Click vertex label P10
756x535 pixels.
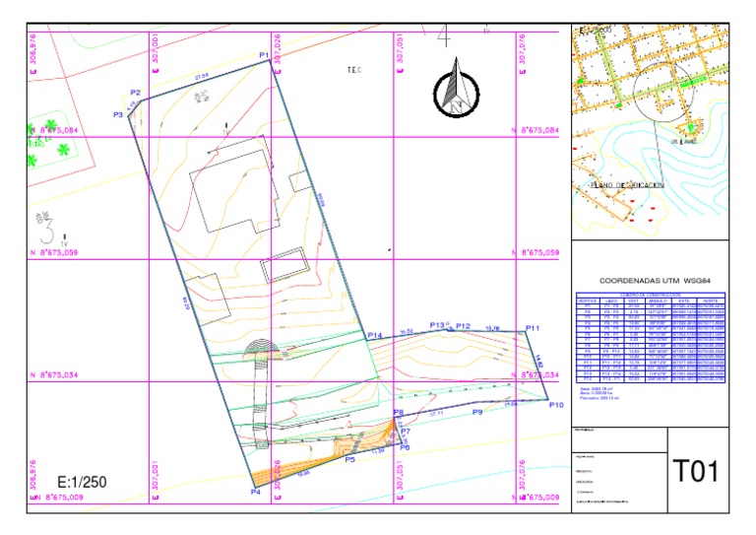[x=556, y=405]
